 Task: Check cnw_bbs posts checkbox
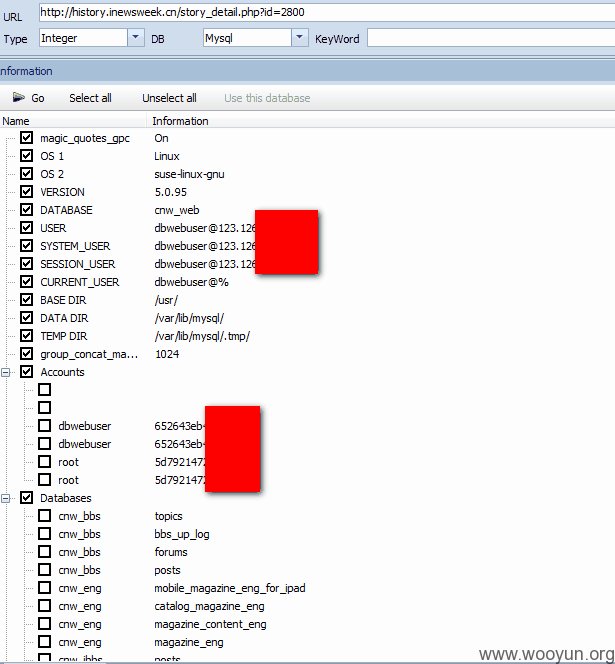coord(44,570)
